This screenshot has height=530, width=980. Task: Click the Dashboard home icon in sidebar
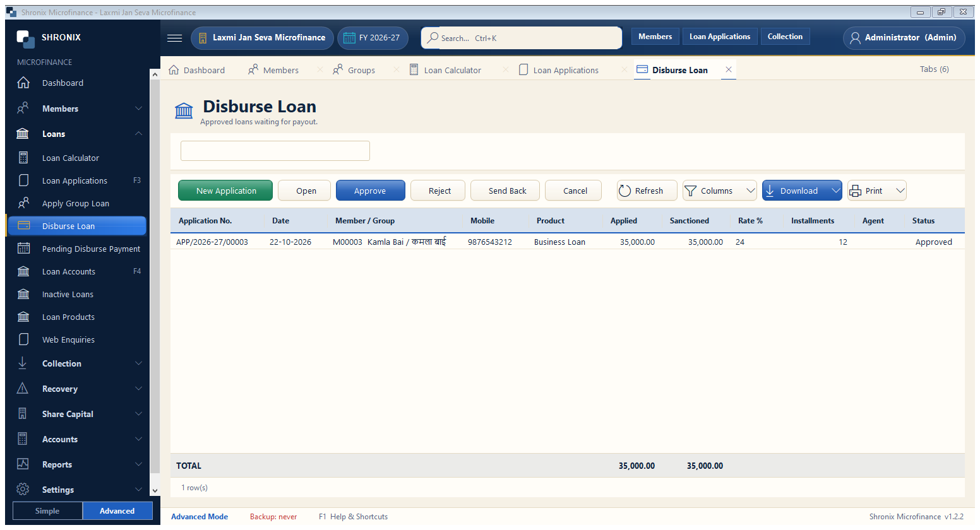[23, 83]
